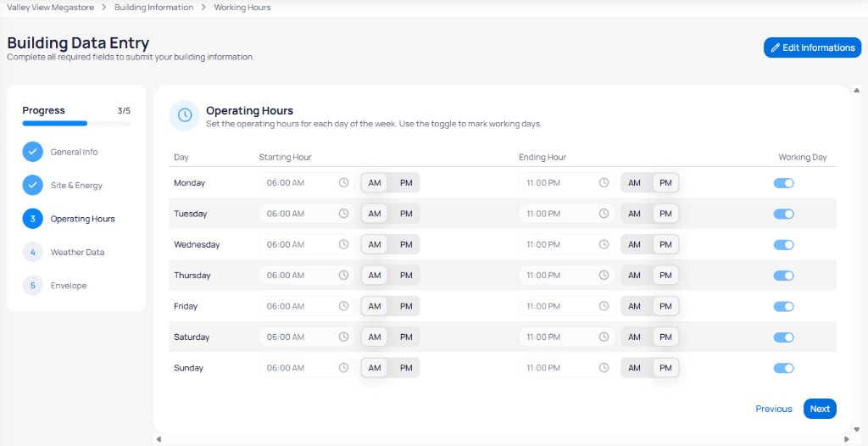Click the General Info checkmark circle
The image size is (868, 446).
click(x=33, y=152)
